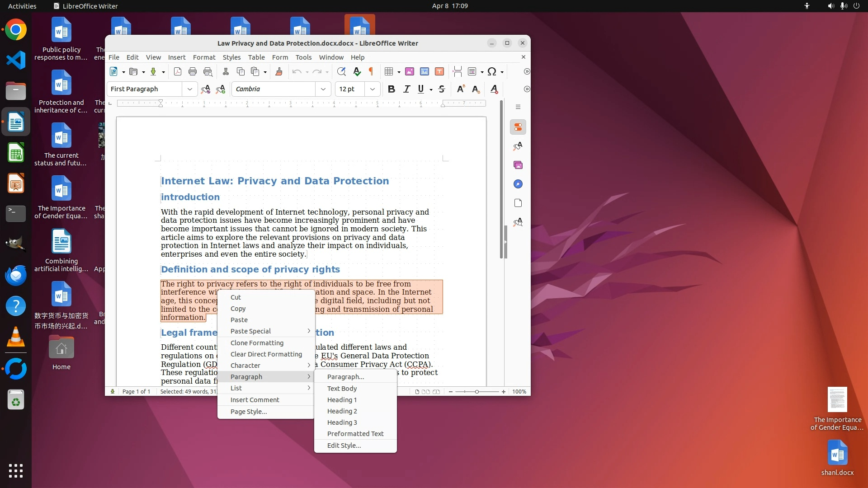
Task: Choose Heading 2 in paragraph submenu
Action: coord(342,411)
